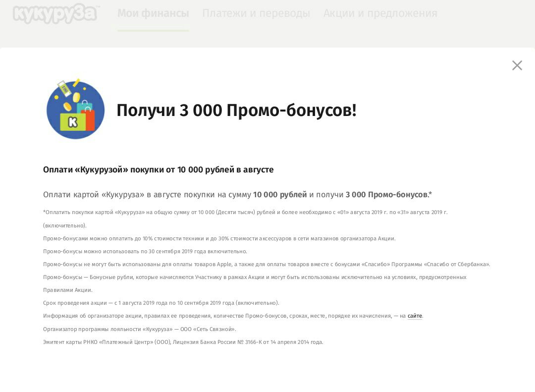Screen dimensions: 535x392
Task: Close the promo bonus popup
Action: coord(517,65)
